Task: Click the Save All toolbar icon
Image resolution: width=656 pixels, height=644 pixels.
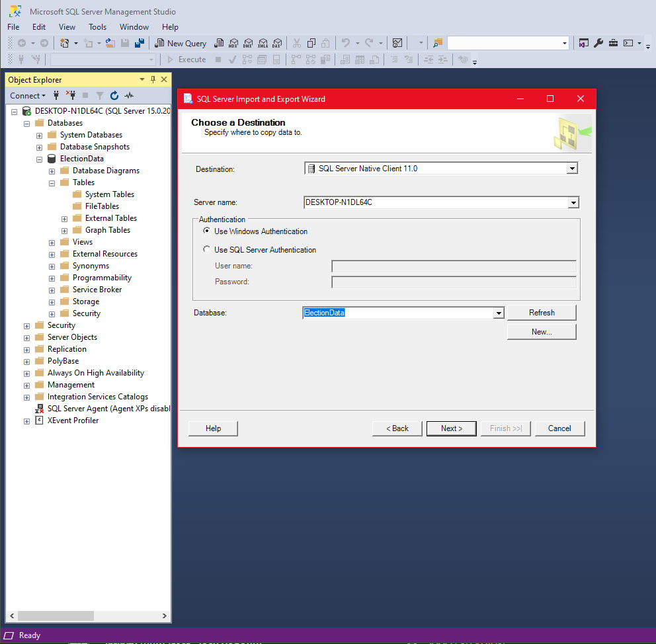Action: click(x=140, y=43)
